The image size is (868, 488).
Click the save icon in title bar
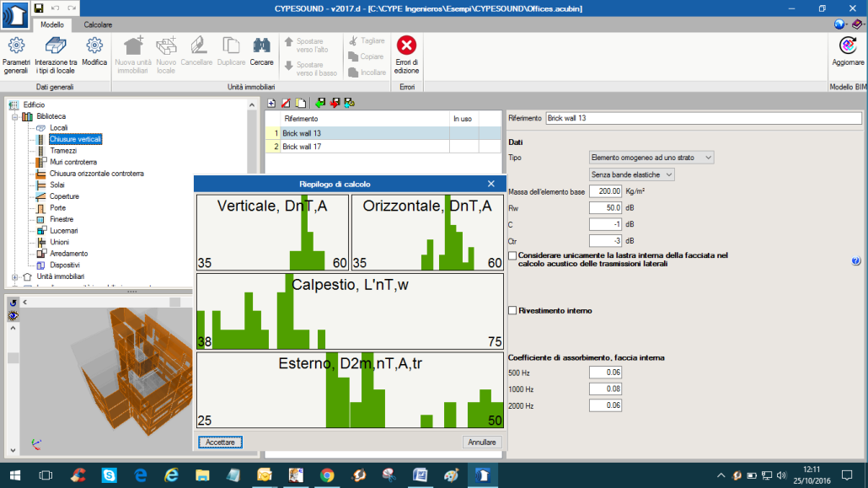(38, 8)
